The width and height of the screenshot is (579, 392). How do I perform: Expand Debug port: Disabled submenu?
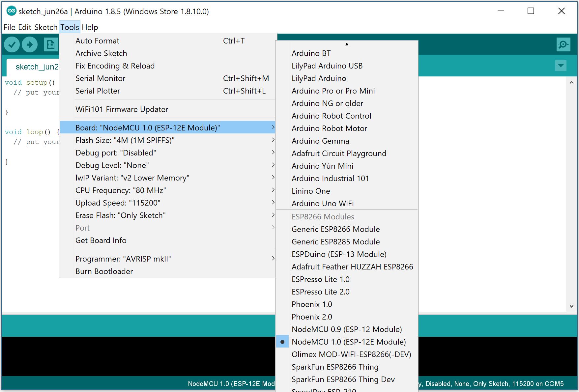(x=167, y=153)
